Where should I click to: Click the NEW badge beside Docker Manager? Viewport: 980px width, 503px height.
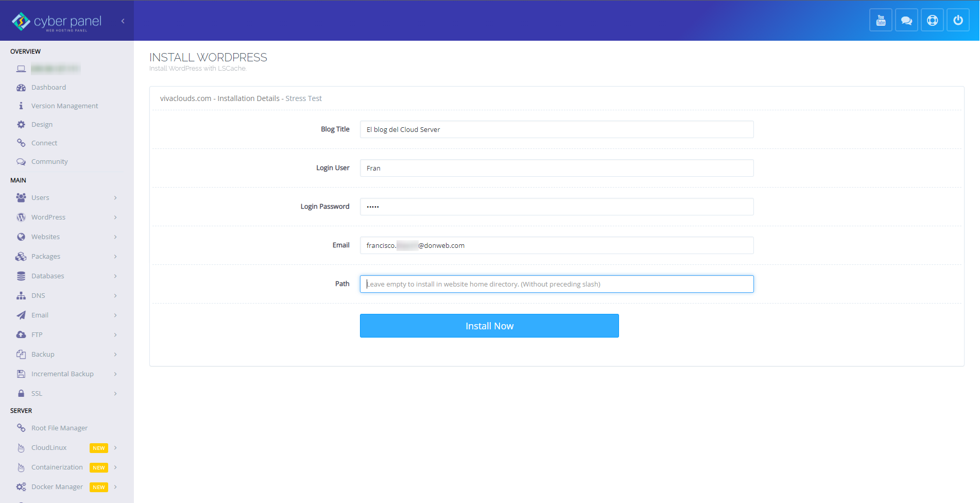tap(99, 487)
